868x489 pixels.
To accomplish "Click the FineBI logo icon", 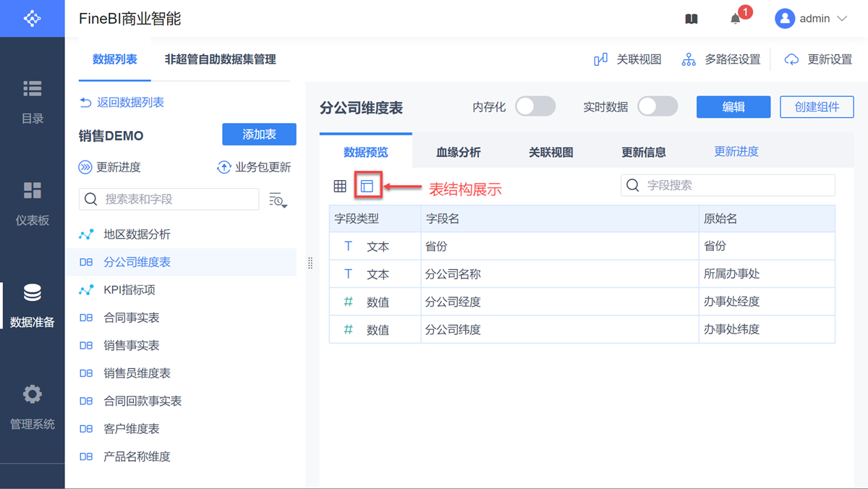I will point(32,19).
